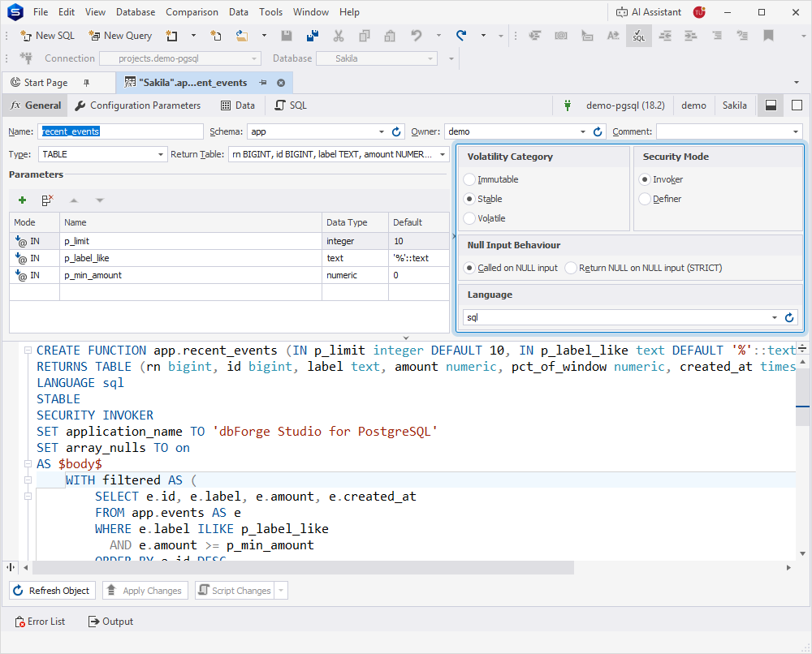Viewport: 812px width, 654px height.
Task: Refresh the Schema list
Action: [x=397, y=132]
